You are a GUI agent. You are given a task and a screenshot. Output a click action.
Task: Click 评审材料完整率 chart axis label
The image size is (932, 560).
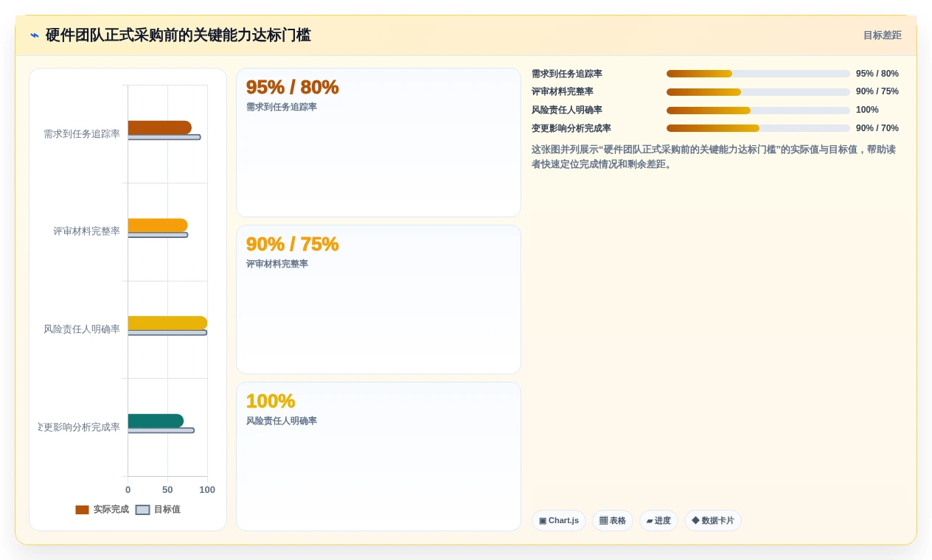pos(86,231)
